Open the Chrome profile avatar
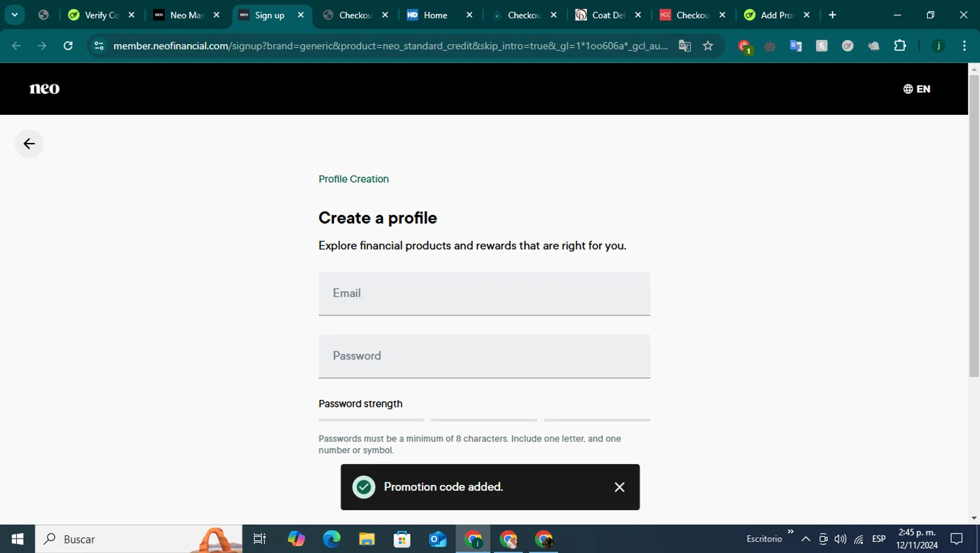This screenshot has height=553, width=980. (x=938, y=46)
